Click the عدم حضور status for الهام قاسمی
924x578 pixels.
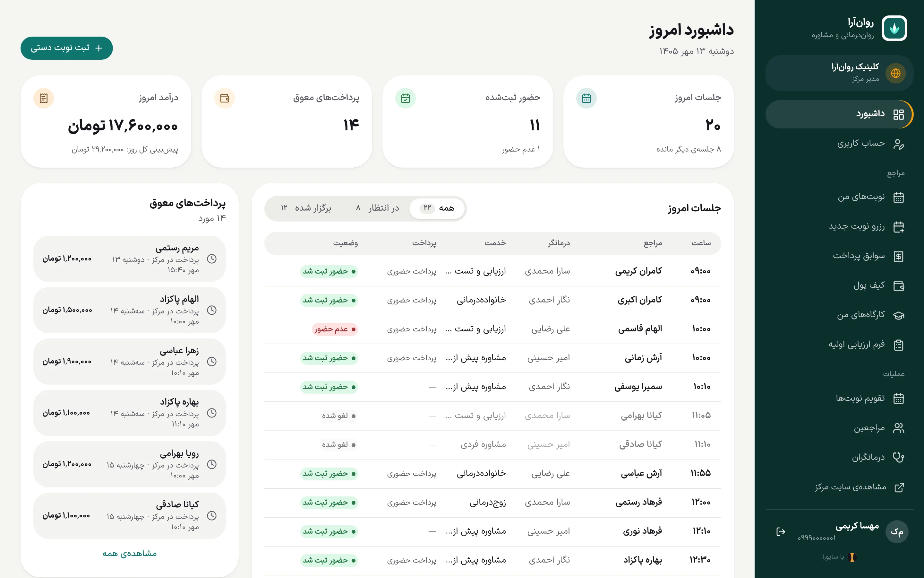(x=335, y=329)
